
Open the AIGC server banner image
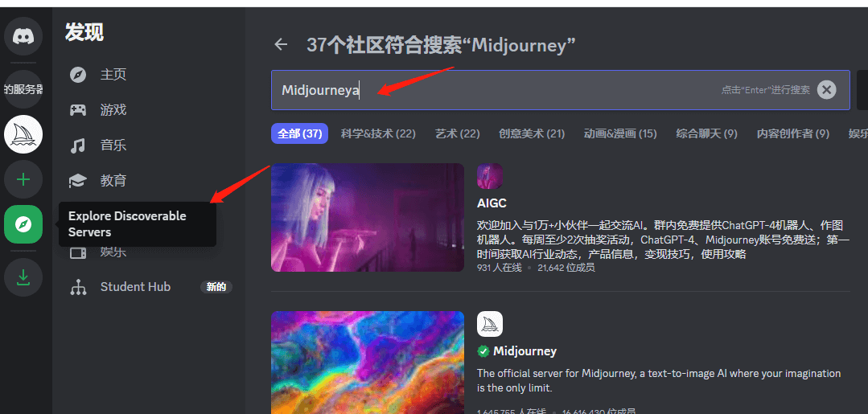(x=368, y=218)
